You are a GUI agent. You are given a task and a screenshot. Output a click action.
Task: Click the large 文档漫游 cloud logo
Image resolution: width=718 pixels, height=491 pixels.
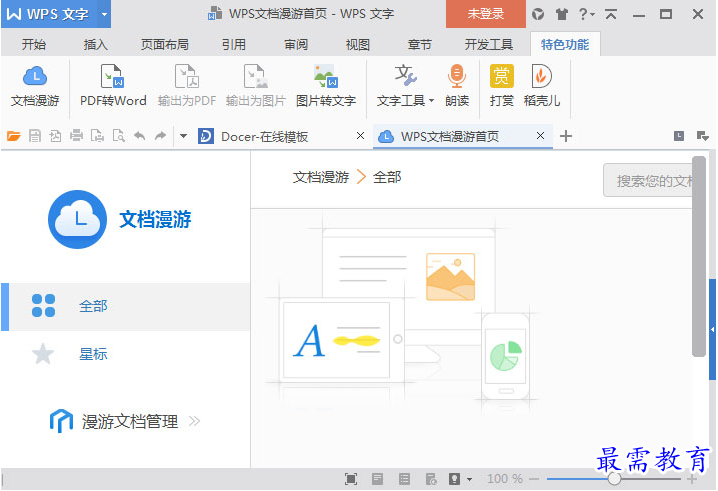click(77, 219)
